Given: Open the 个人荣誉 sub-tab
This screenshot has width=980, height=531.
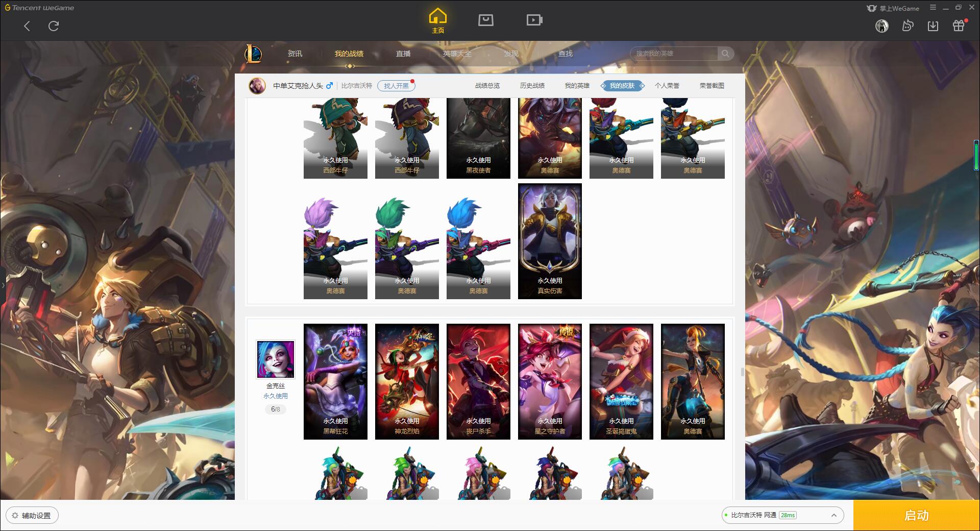Looking at the screenshot, I should click(667, 86).
